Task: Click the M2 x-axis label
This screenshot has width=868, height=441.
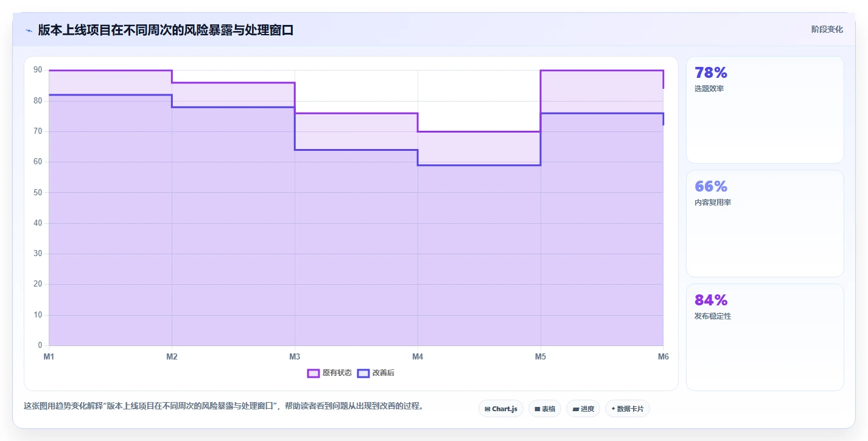Action: 172,356
